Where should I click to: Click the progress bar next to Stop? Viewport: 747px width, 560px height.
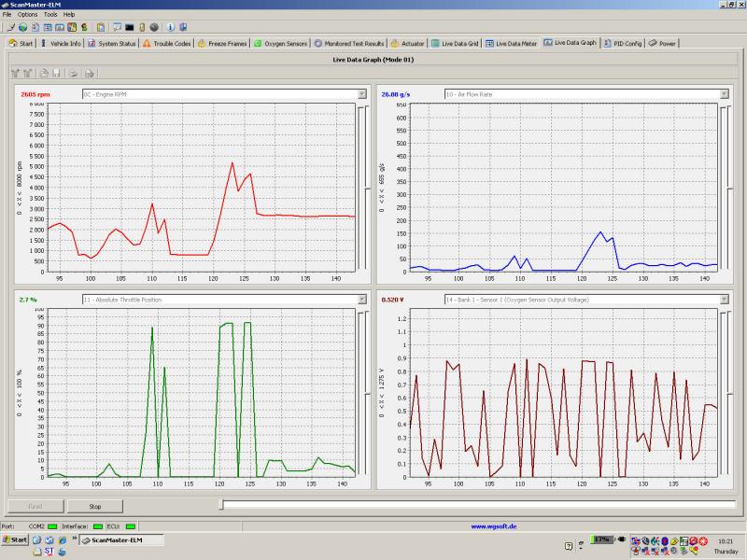click(x=476, y=506)
